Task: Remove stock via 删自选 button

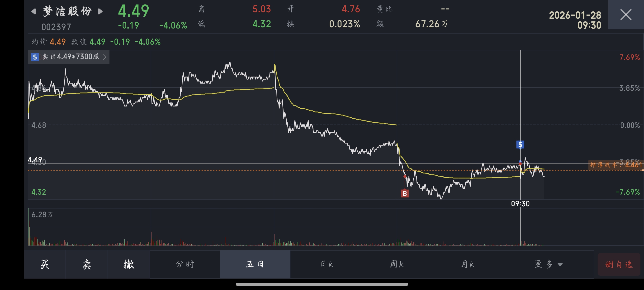Action: pos(619,264)
